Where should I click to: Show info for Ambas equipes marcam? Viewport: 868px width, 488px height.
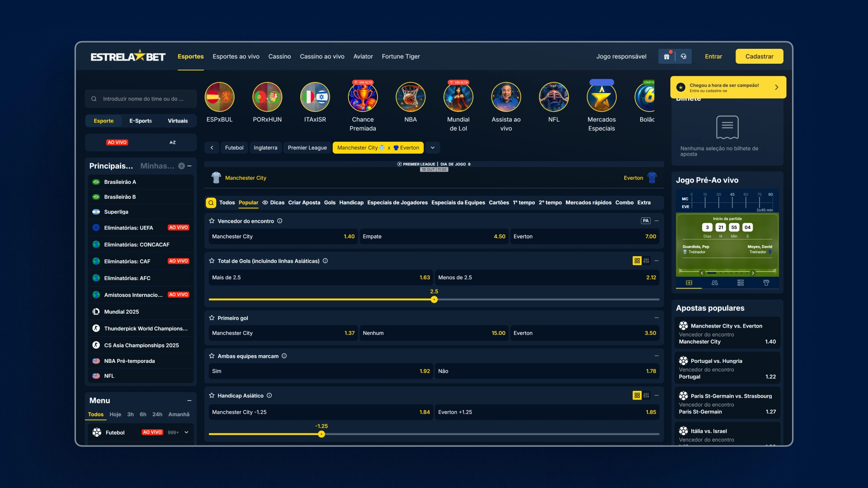point(284,356)
